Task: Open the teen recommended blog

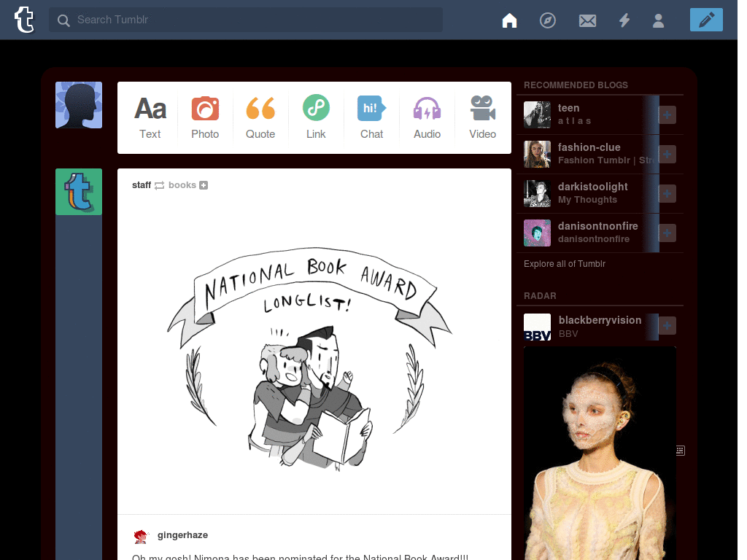Action: (x=568, y=108)
